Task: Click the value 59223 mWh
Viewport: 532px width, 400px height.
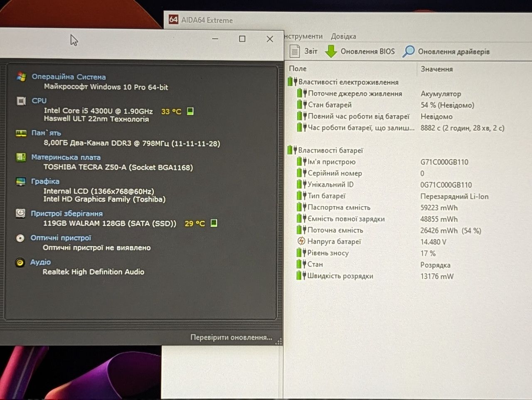Action: point(439,208)
